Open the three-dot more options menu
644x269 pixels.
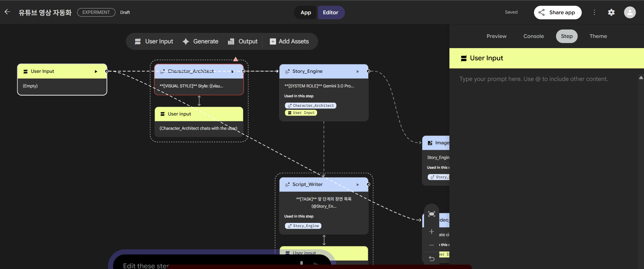click(594, 12)
